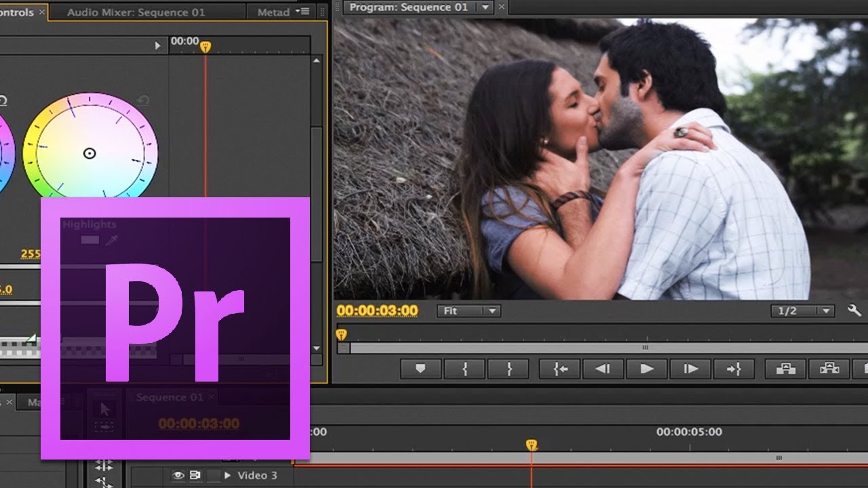
Task: Click the Program monitor video preview
Action: click(601, 159)
